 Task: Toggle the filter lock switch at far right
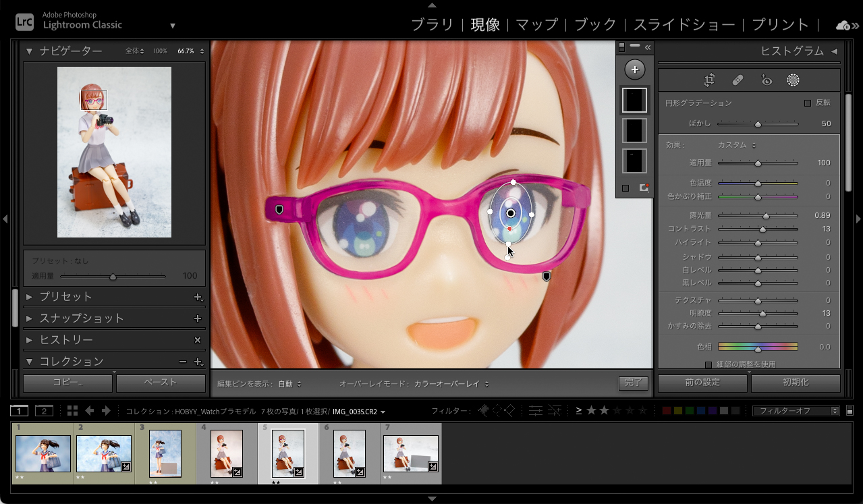coord(850,410)
